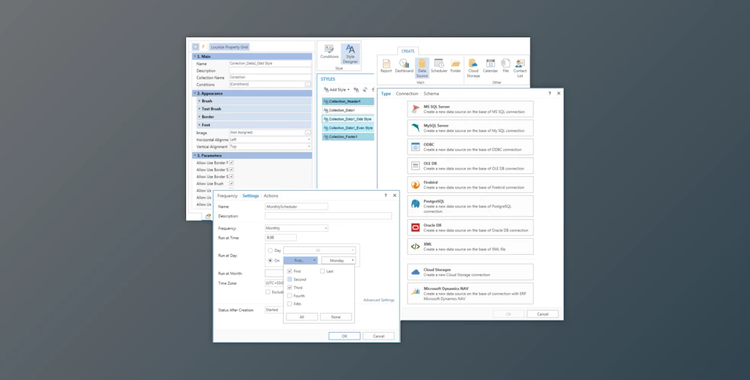The height and width of the screenshot is (380, 750).
Task: Select the Day radio button
Action: pyautogui.click(x=270, y=250)
